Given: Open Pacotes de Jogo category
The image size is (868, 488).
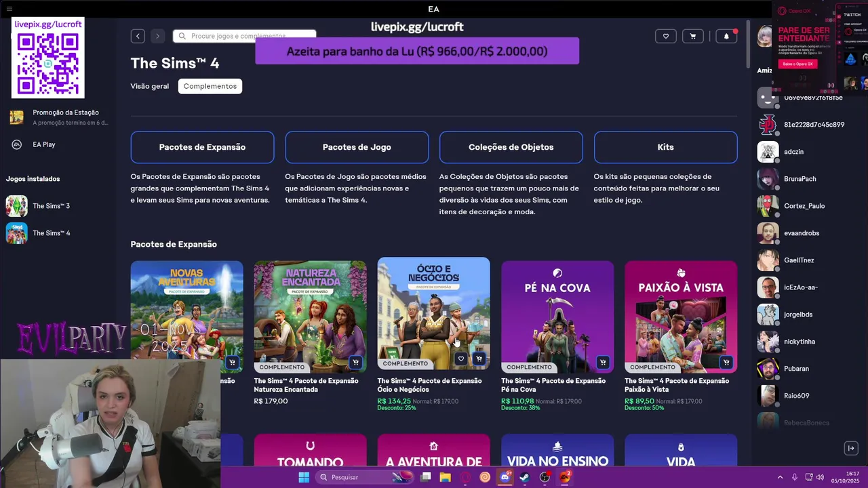Looking at the screenshot, I should (357, 147).
